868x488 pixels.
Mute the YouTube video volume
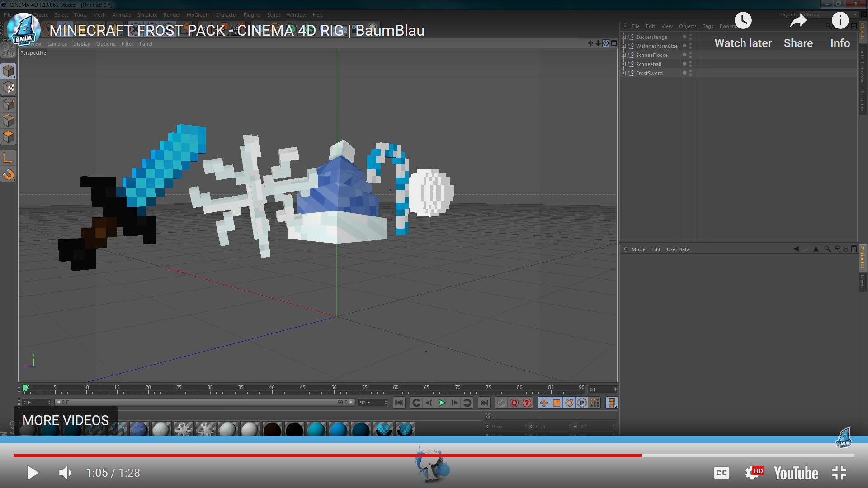pos(65,473)
